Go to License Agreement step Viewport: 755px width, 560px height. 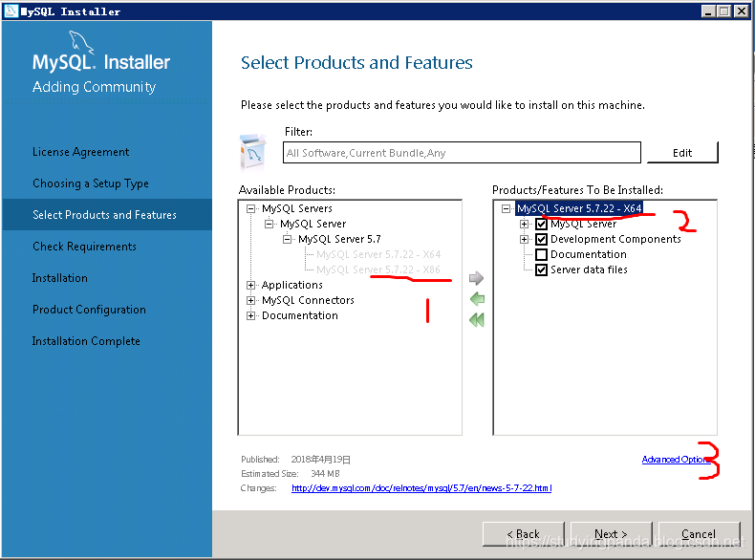pyautogui.click(x=81, y=152)
